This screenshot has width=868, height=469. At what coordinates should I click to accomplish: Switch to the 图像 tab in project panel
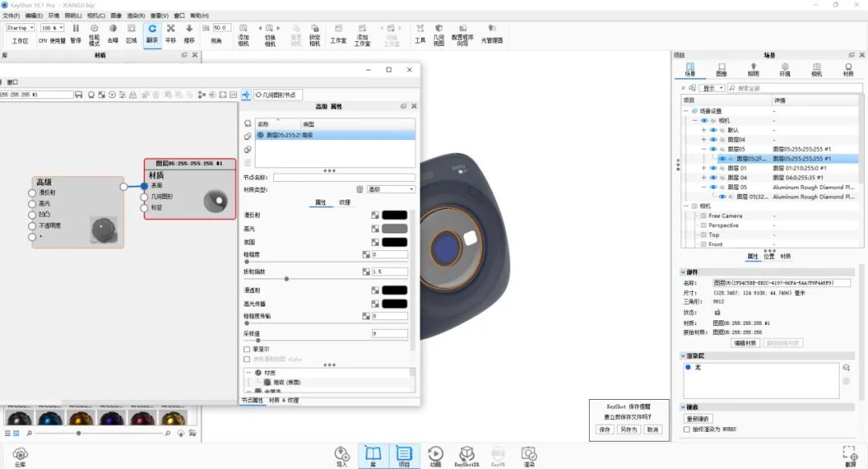pyautogui.click(x=721, y=69)
